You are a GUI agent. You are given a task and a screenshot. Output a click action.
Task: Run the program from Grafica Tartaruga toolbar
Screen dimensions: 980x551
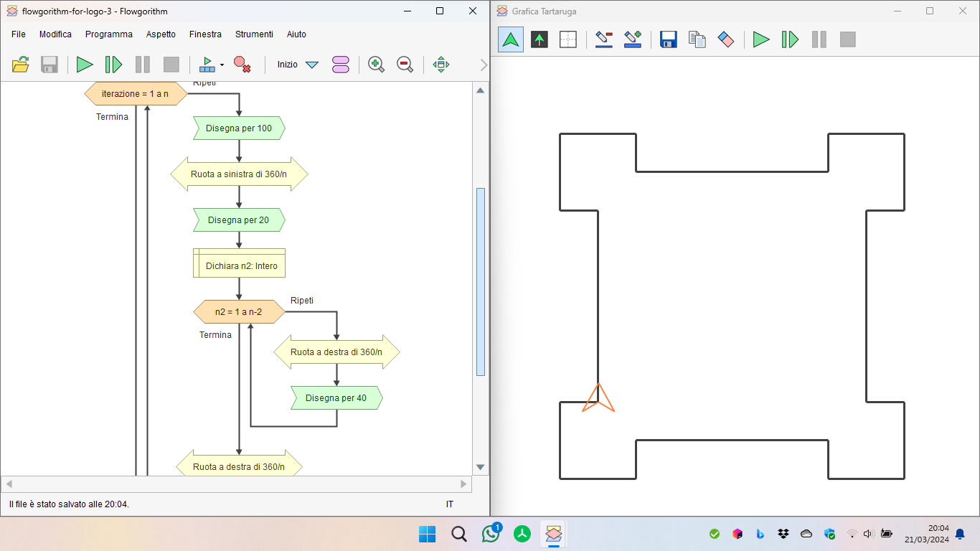pos(761,39)
